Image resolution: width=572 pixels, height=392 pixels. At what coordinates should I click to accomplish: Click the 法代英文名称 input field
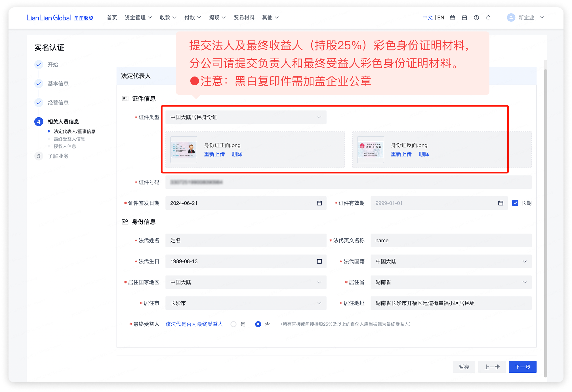tap(451, 240)
